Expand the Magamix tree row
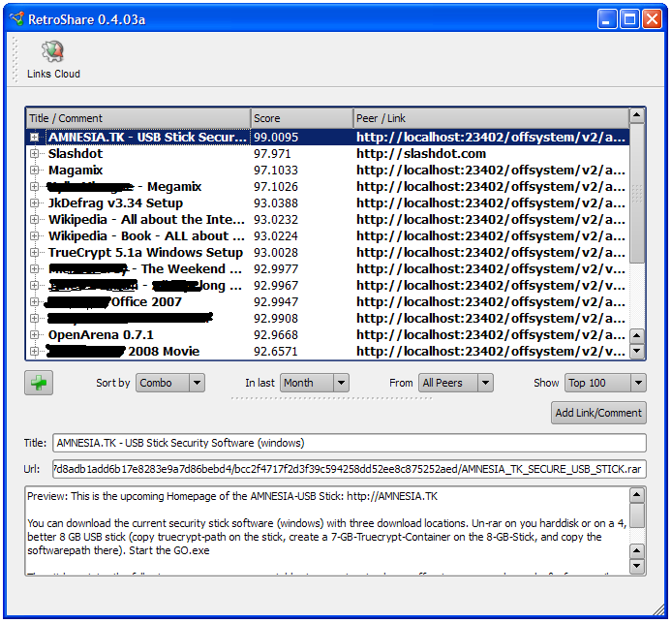The width and height of the screenshot is (672, 623). (34, 171)
